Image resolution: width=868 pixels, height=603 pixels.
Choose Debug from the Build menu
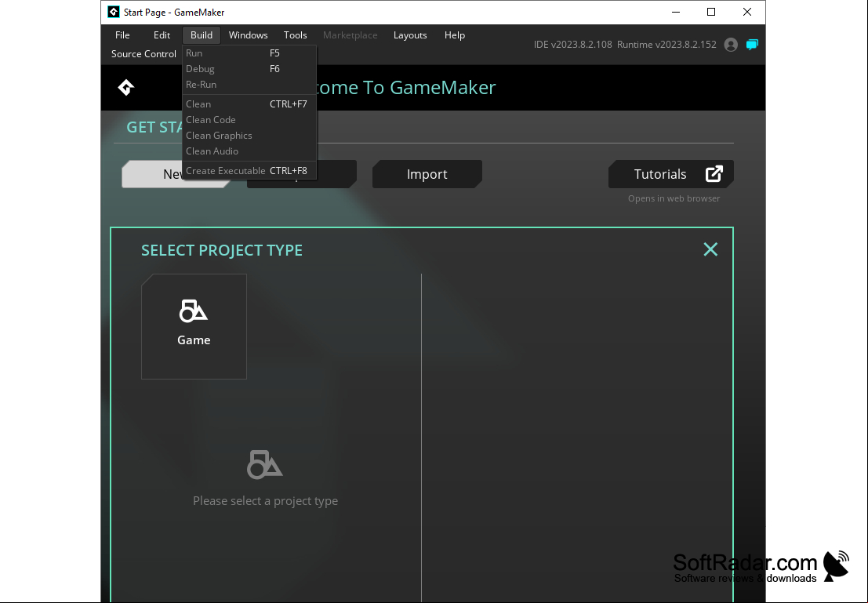249,69
